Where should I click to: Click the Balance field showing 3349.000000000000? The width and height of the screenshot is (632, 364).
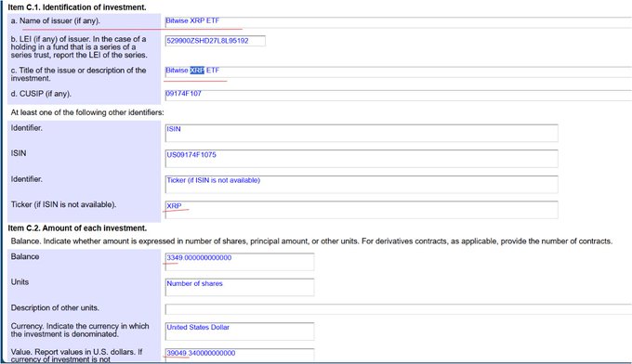[x=240, y=262]
